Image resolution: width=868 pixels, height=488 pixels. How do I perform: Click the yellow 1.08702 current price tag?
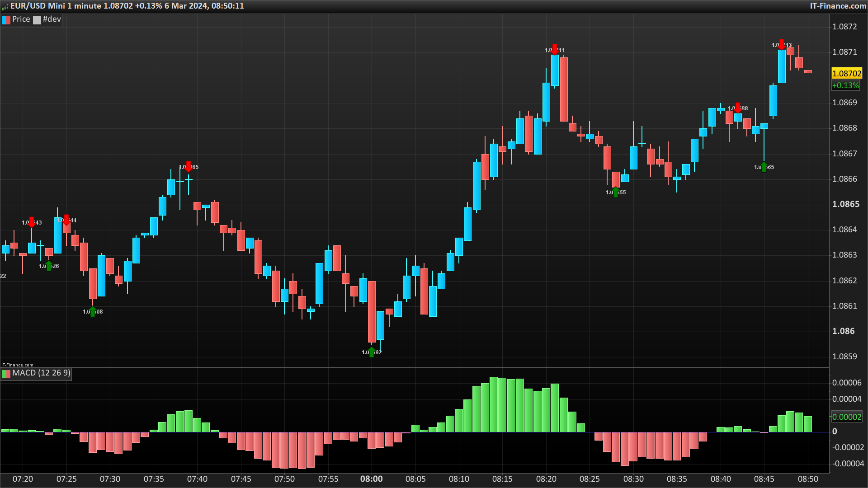point(847,74)
